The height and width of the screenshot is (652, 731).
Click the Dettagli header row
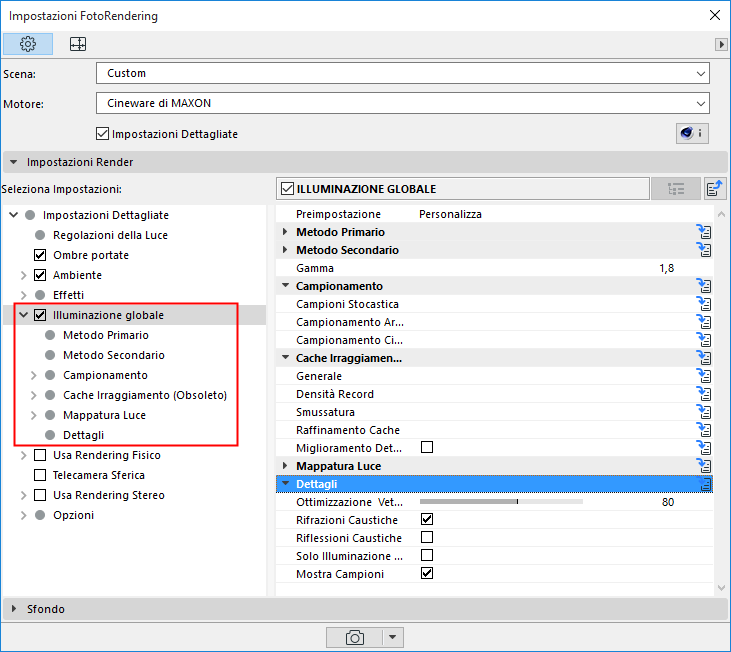[x=494, y=484]
